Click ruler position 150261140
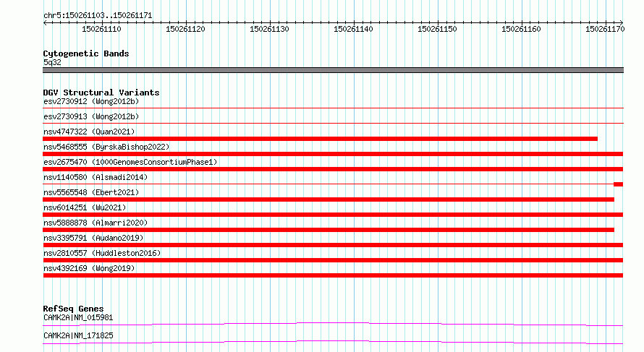 353,29
